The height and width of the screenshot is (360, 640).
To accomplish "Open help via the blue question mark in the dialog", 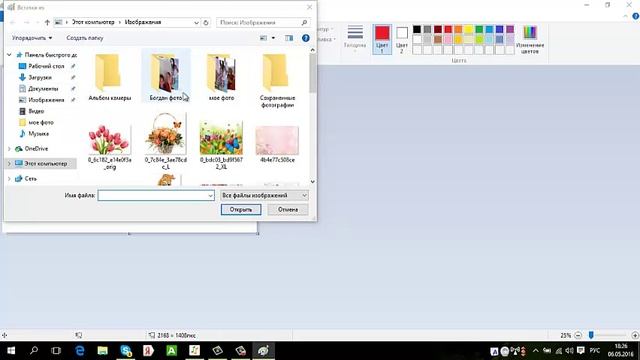I will (x=305, y=38).
